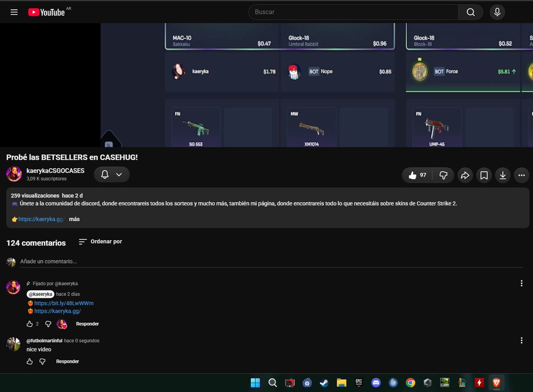Image resolution: width=533 pixels, height=392 pixels.
Task: Go to YouTube home via the logo
Action: click(x=47, y=12)
